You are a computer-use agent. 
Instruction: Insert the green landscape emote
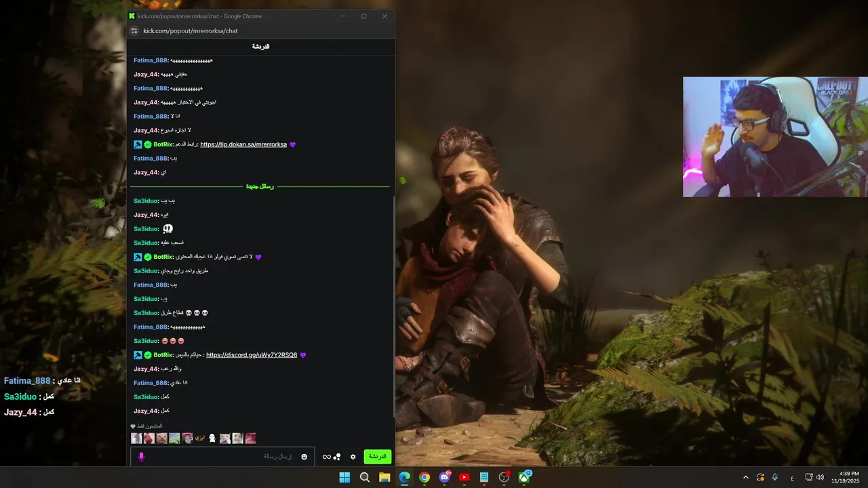tap(174, 439)
